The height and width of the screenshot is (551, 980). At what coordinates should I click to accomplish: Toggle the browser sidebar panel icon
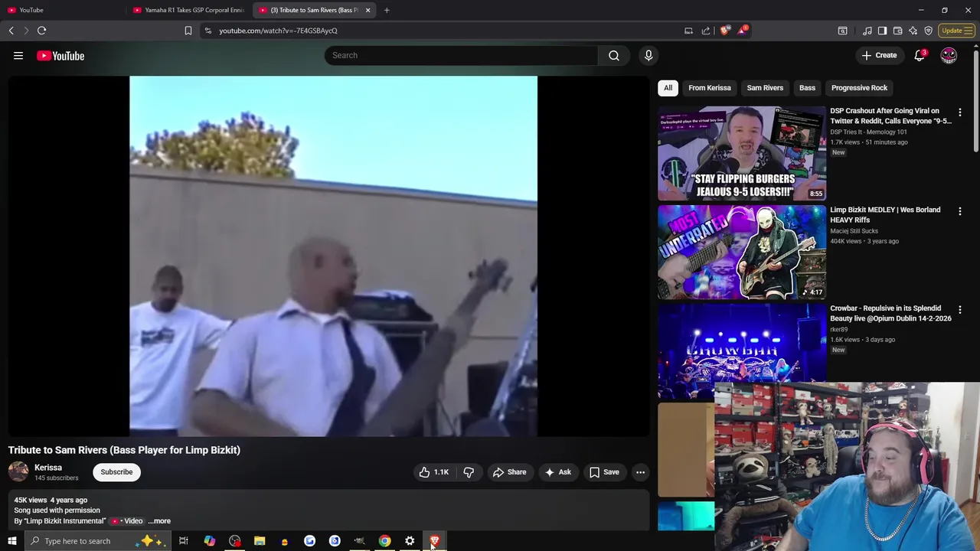pos(882,31)
